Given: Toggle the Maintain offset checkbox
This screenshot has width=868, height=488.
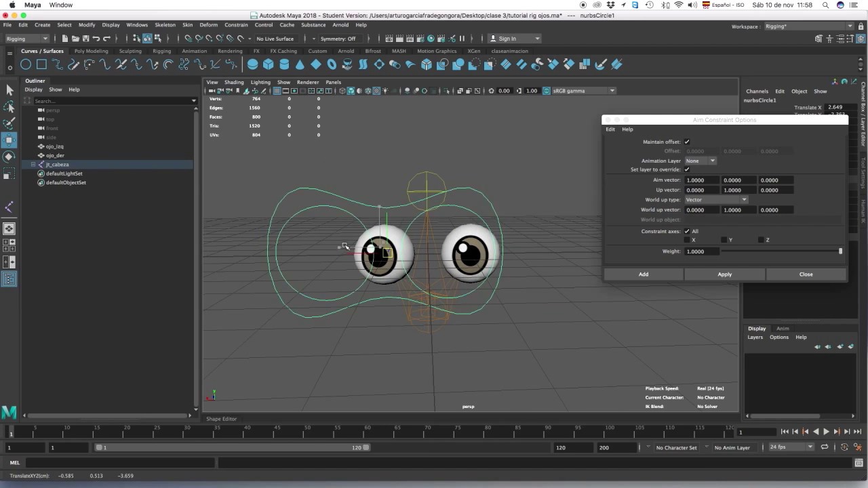Looking at the screenshot, I should click(687, 142).
